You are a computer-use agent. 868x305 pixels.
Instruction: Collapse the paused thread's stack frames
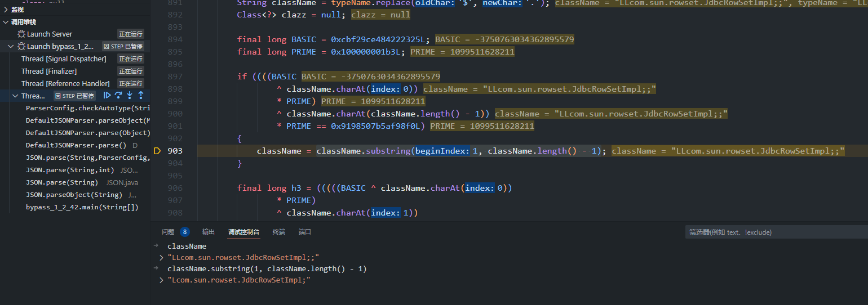(15, 96)
